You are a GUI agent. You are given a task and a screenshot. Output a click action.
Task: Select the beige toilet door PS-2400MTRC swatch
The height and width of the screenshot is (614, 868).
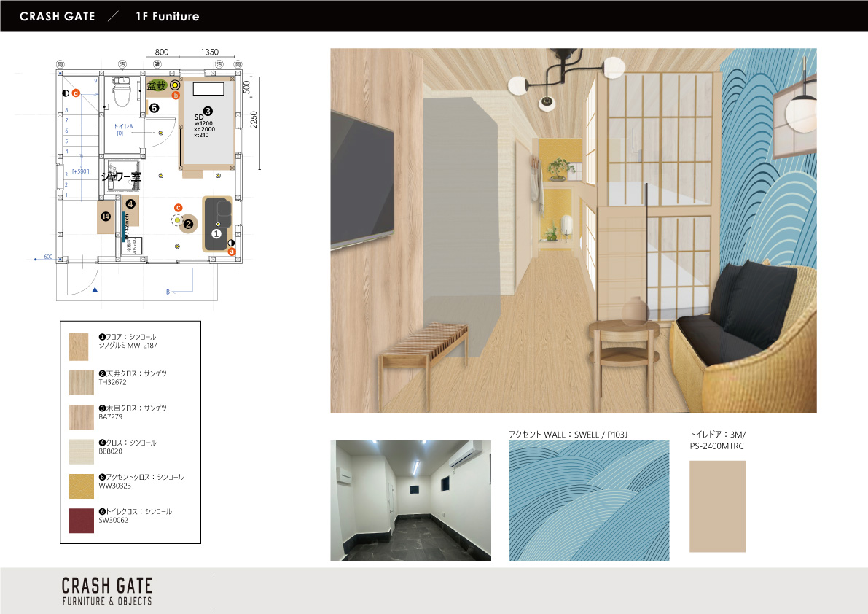tap(717, 506)
